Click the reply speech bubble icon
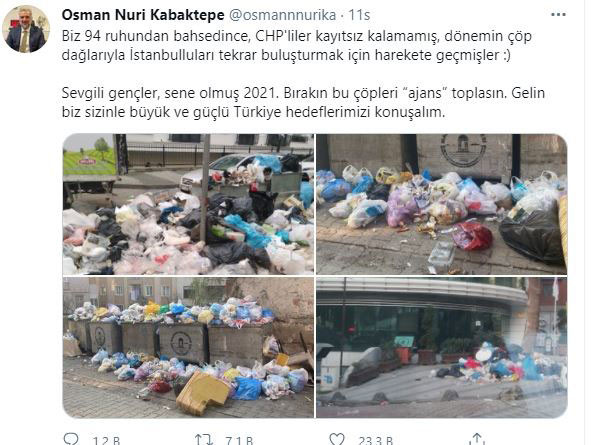This screenshot has width=599, height=445. (71, 439)
